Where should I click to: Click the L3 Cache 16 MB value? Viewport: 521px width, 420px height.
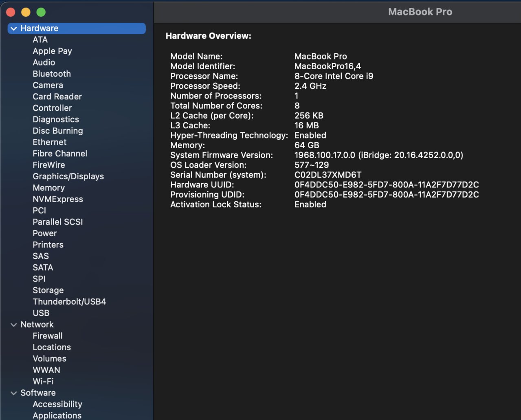[x=307, y=125]
